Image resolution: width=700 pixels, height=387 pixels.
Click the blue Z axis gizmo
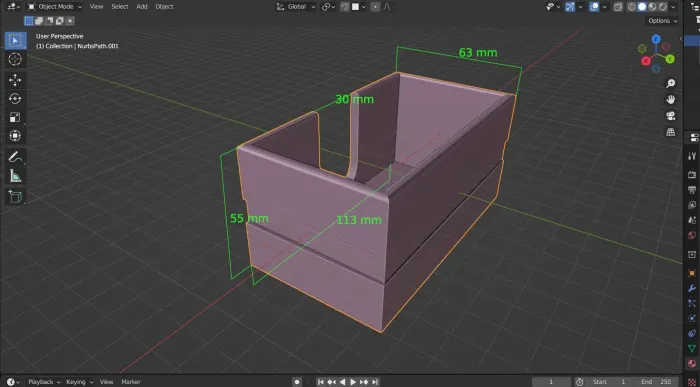tap(656, 39)
